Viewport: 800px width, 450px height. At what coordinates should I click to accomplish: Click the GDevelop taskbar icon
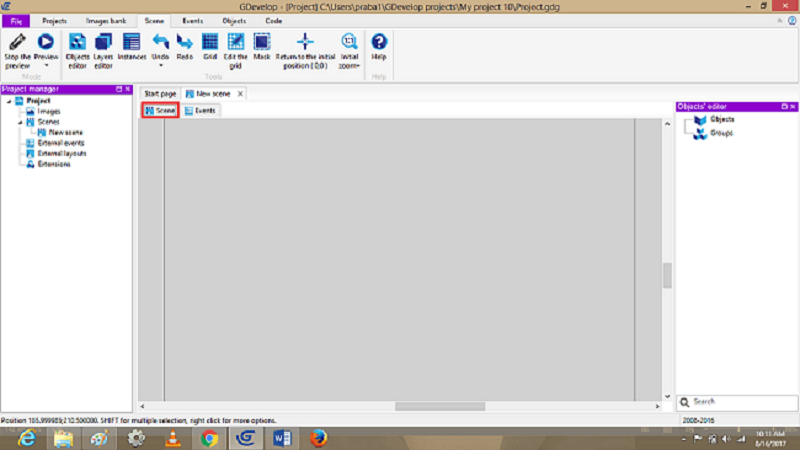(x=246, y=438)
